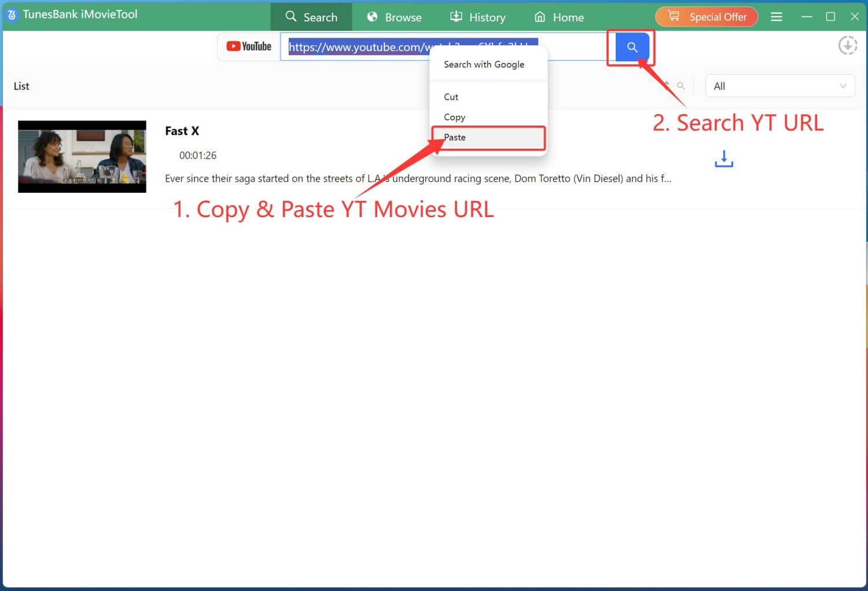Expand the All filter dropdown

[x=779, y=86]
